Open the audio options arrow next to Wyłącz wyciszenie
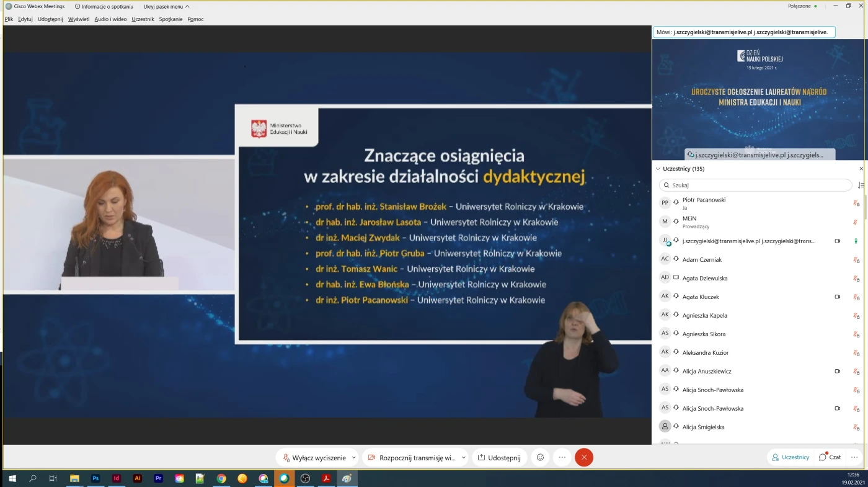This screenshot has height=487, width=868. click(354, 457)
